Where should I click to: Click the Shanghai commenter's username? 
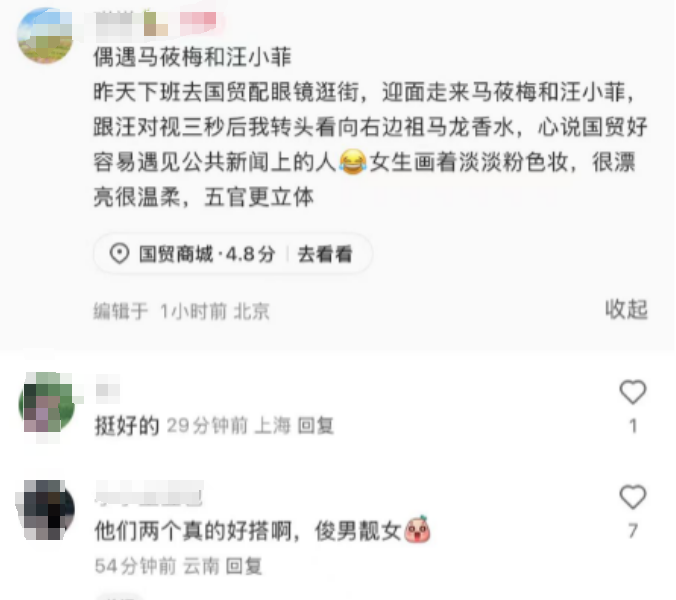[107, 389]
